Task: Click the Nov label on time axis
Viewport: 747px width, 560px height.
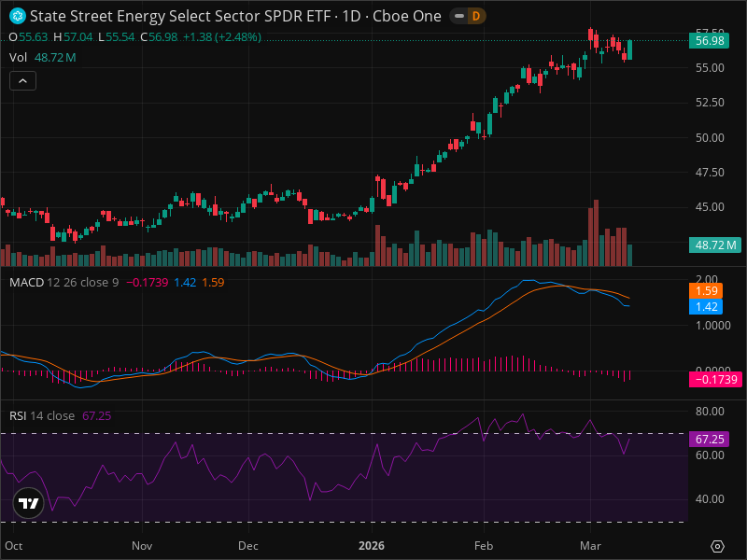Action: point(142,546)
